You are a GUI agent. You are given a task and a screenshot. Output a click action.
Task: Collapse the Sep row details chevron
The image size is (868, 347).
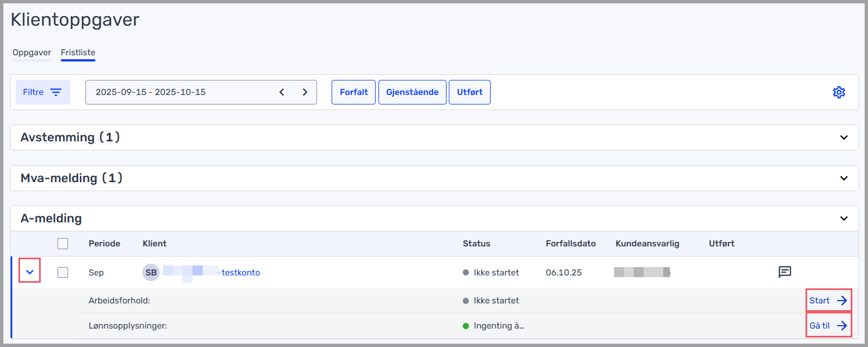(30, 272)
